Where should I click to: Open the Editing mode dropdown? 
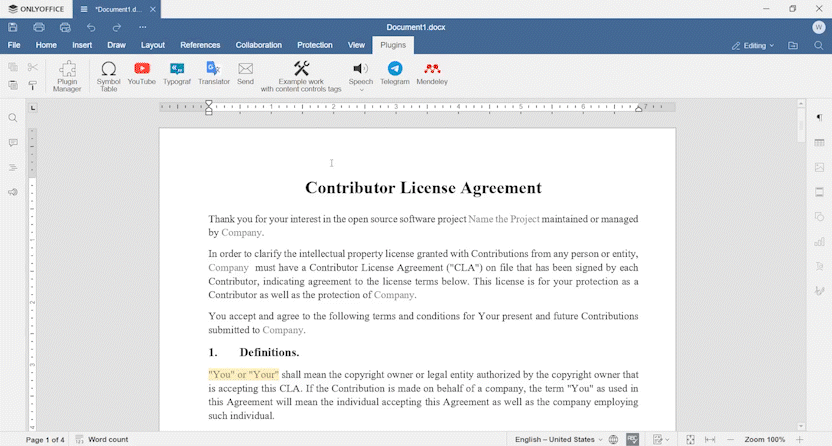tap(753, 45)
